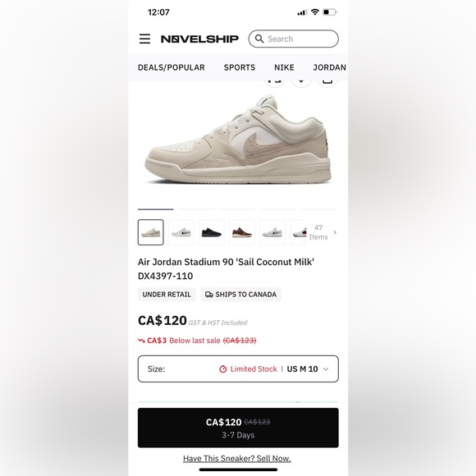
Task: Go to the JORDAN category
Action: 330,67
